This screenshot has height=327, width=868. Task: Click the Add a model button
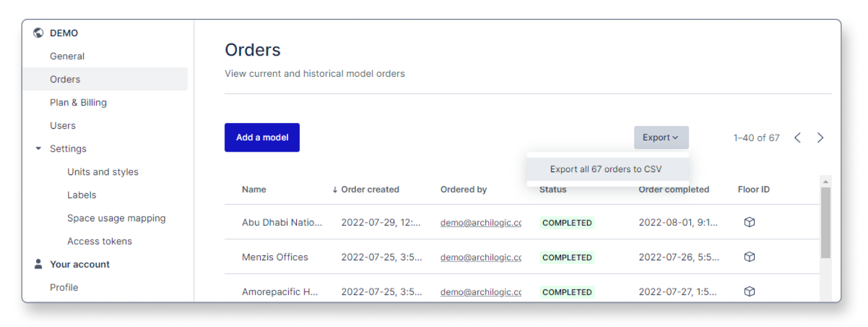pyautogui.click(x=262, y=137)
